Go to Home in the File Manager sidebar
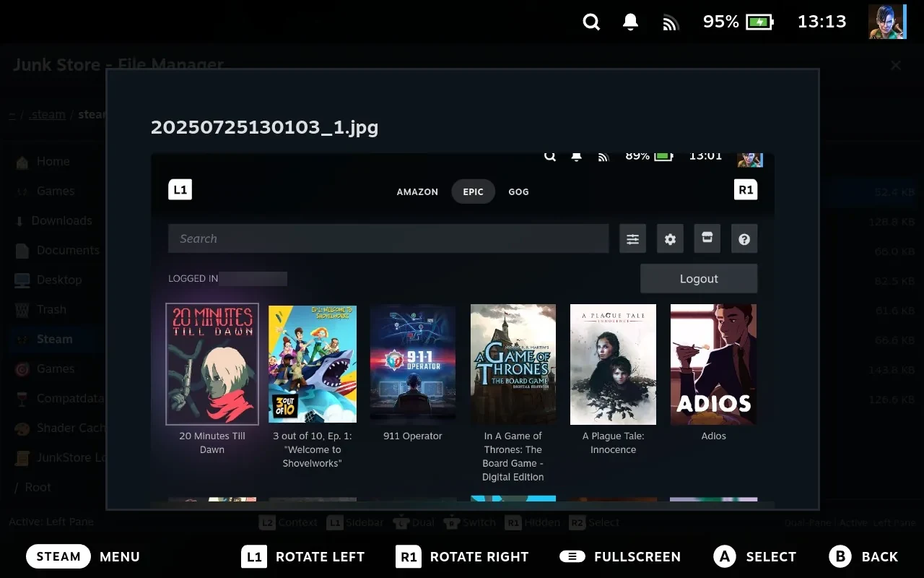 pos(43,162)
